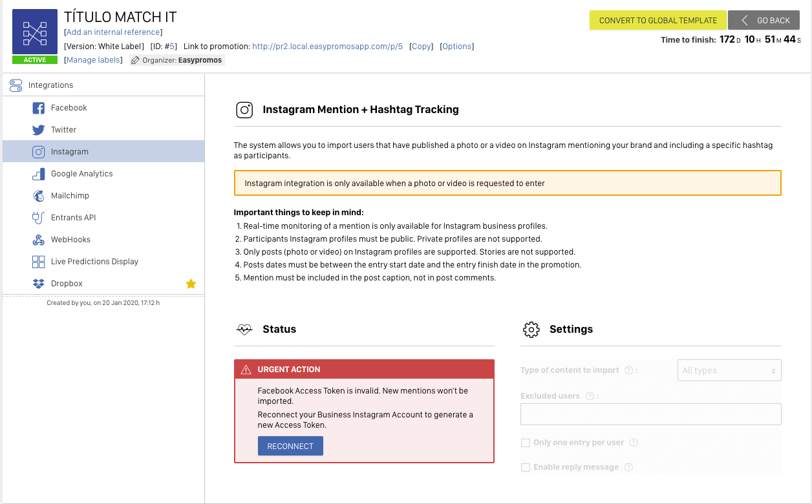Image resolution: width=812 pixels, height=504 pixels.
Task: Click the Google Analytics icon in sidebar
Action: coord(39,174)
